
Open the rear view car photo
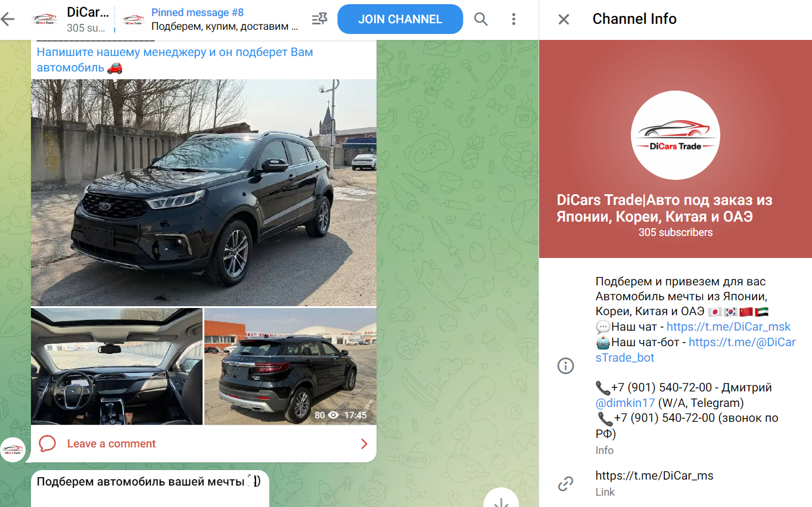[x=290, y=366]
